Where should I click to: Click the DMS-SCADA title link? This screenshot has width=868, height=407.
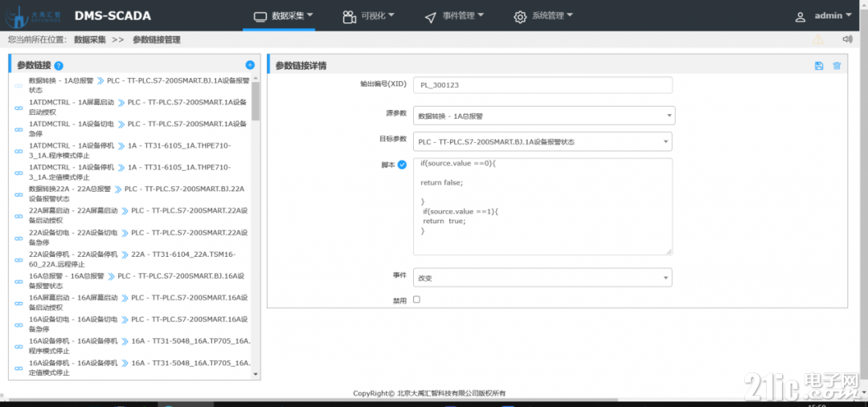pyautogui.click(x=113, y=16)
